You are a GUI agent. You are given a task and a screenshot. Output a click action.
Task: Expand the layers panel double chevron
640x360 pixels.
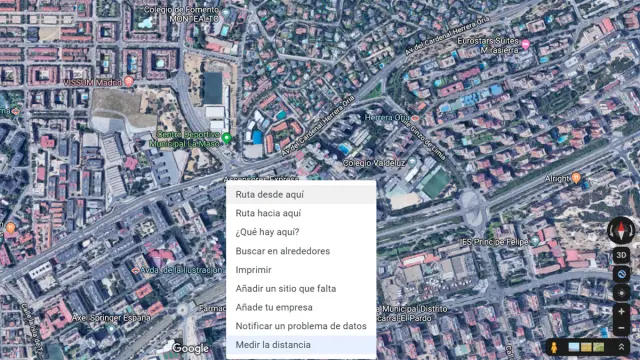(621, 347)
